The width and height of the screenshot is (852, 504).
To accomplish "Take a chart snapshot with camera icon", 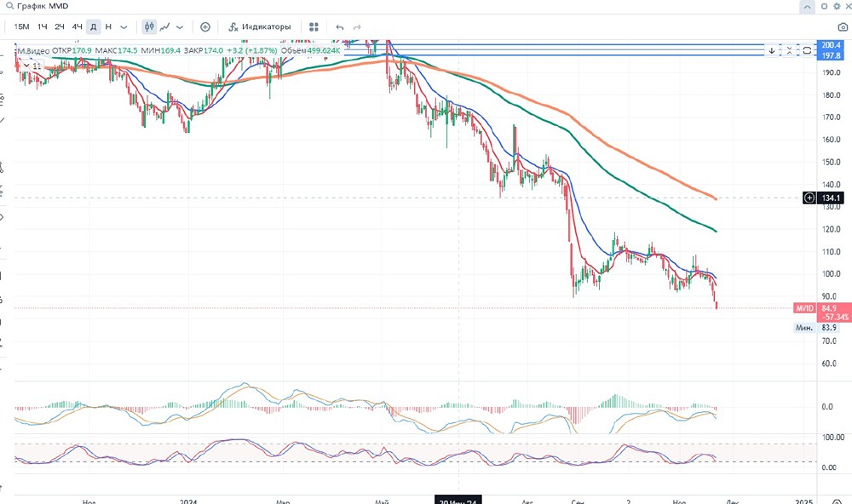I will tap(843, 26).
